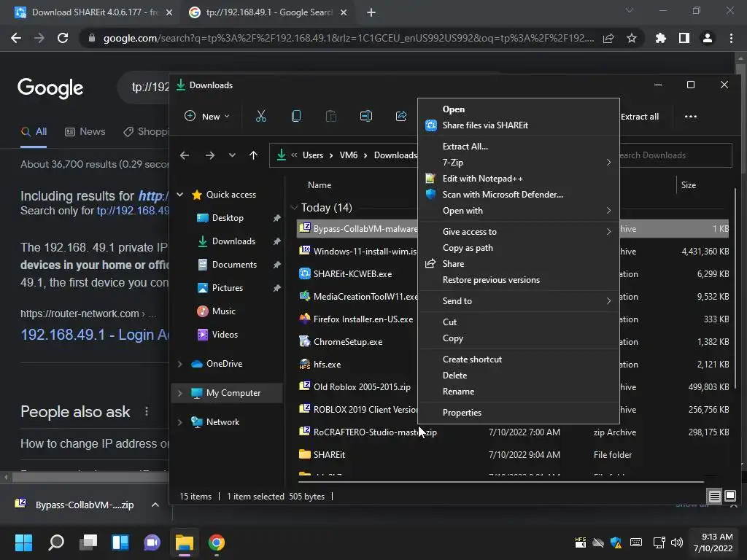Open the New dropdown in Explorer
747x560 pixels.
click(x=207, y=116)
